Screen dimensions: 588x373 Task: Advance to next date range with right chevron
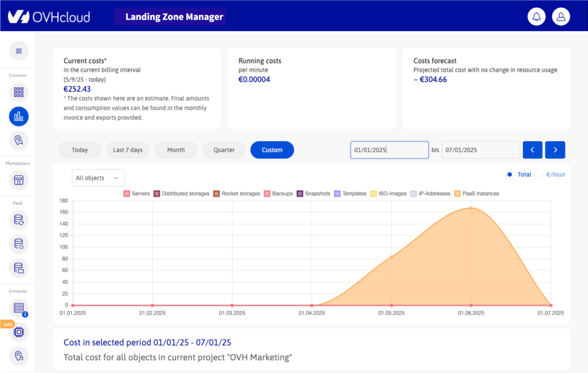[555, 150]
